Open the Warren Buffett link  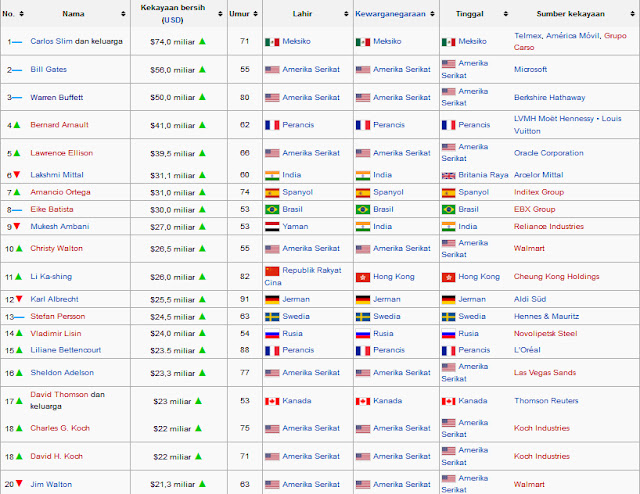point(56,98)
